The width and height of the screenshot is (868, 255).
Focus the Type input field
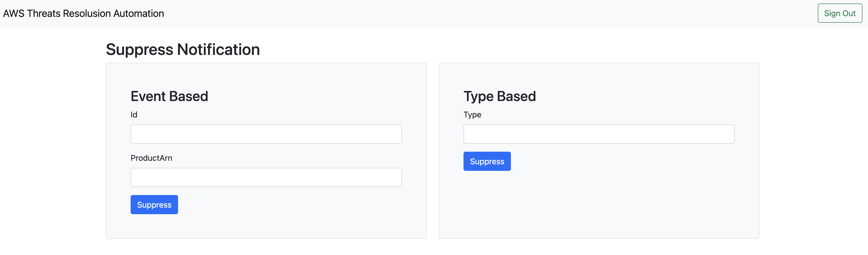(598, 134)
